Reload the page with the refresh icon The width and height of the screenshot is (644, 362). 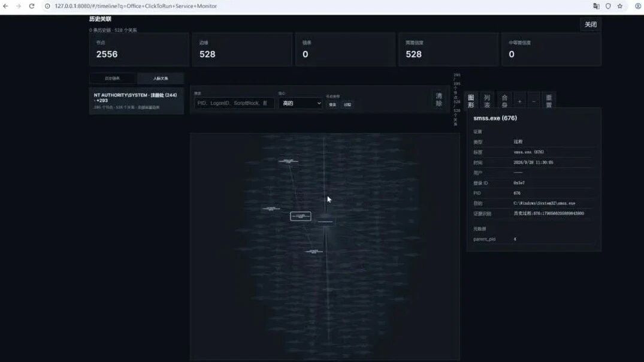(x=32, y=6)
